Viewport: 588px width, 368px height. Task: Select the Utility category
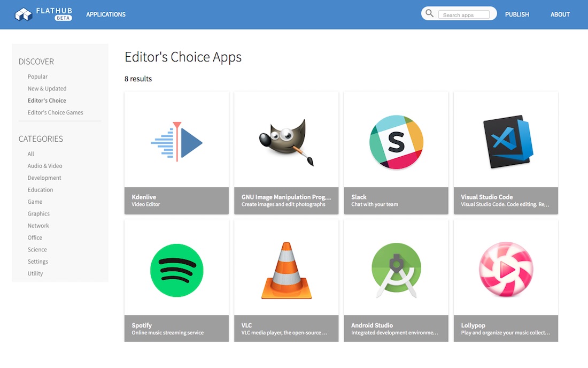(x=35, y=273)
